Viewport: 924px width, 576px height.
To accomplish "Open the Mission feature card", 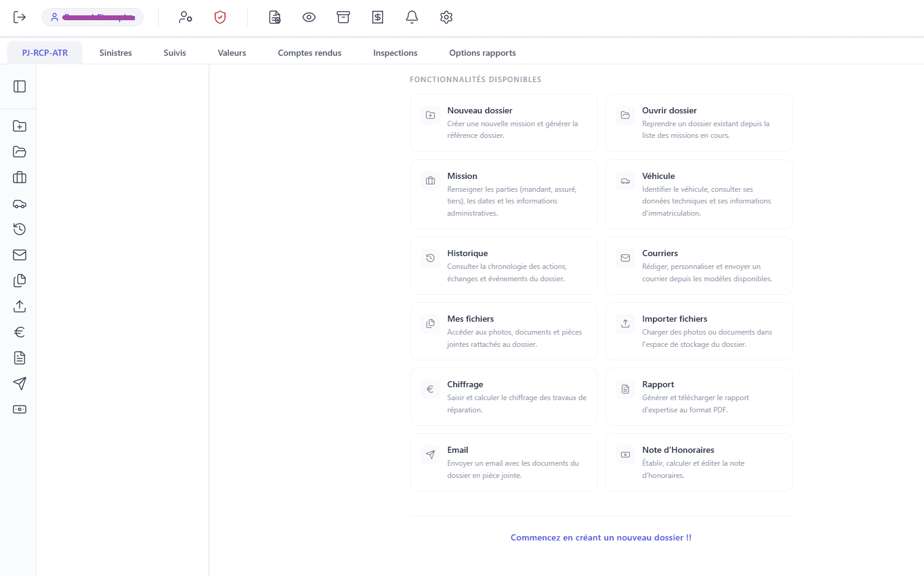I will [x=504, y=194].
